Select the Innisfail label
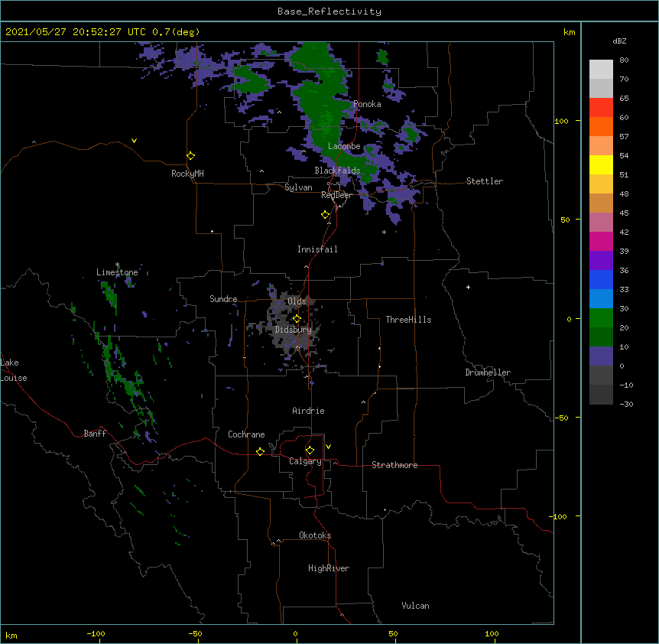Viewport: 659px width, 644px height. point(317,249)
